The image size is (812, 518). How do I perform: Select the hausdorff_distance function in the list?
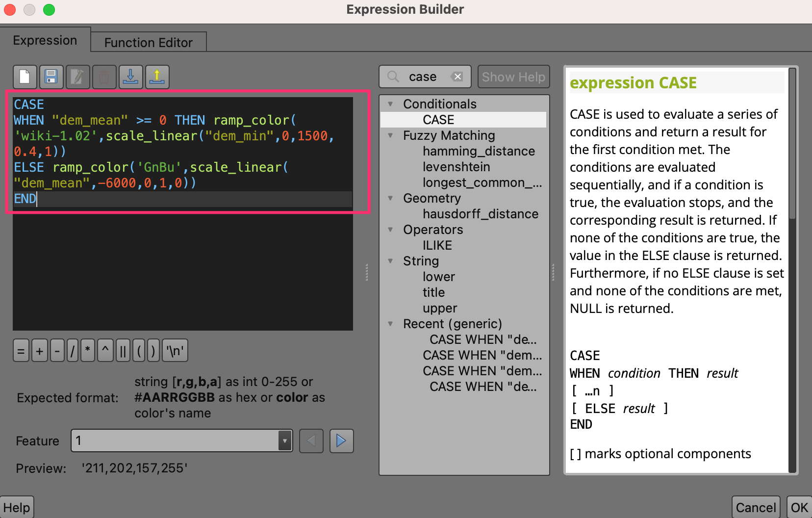(x=480, y=214)
